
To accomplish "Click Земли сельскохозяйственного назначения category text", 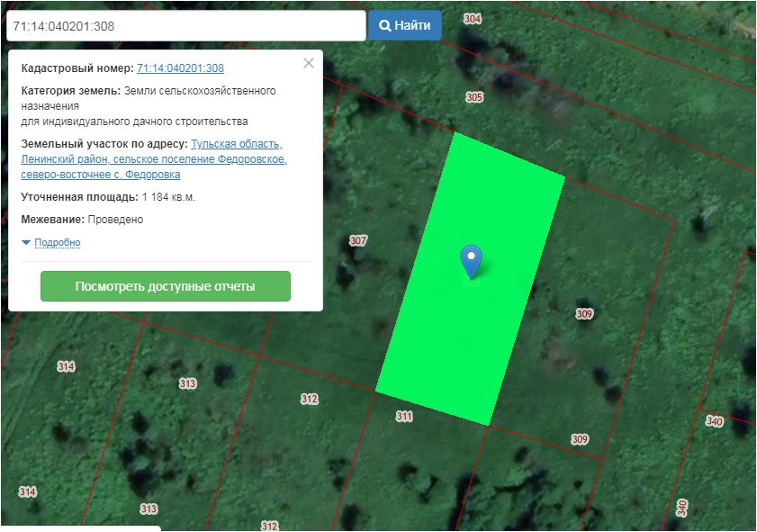I will 149,98.
